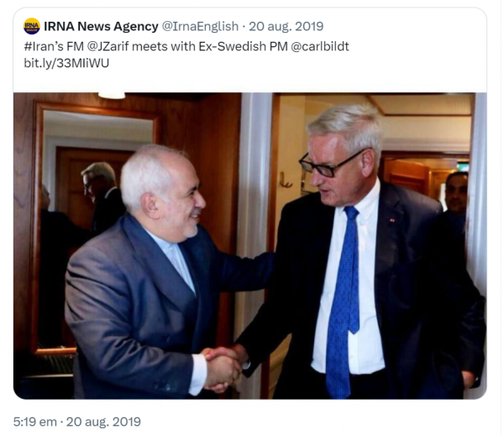Image resolution: width=504 pixels, height=435 pixels.
Task: Open the @JZarif mention
Action: click(108, 46)
